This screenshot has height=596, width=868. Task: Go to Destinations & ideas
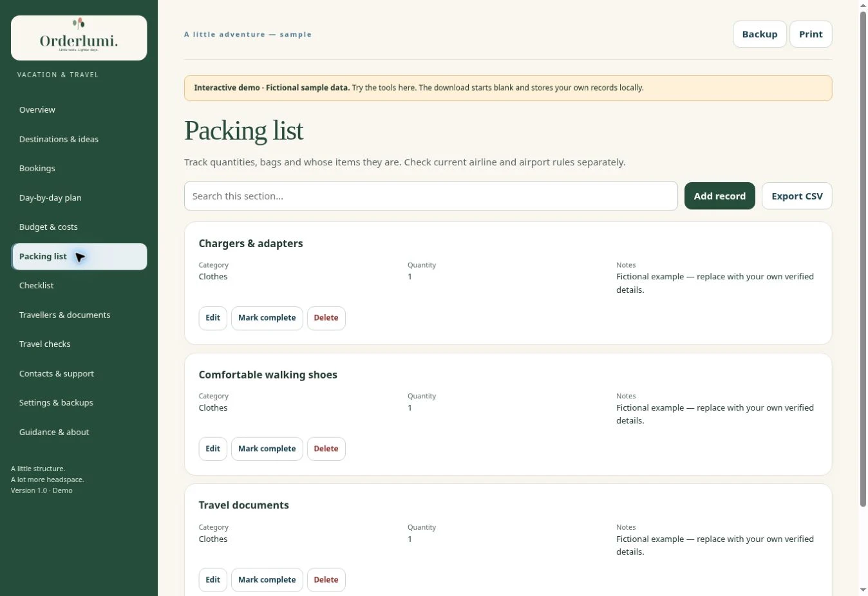79,139
